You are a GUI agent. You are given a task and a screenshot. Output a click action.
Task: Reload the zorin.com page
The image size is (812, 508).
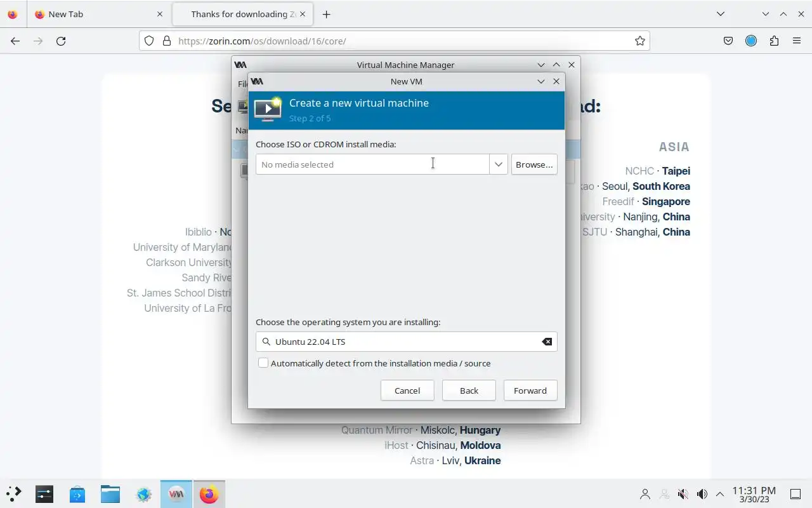61,41
